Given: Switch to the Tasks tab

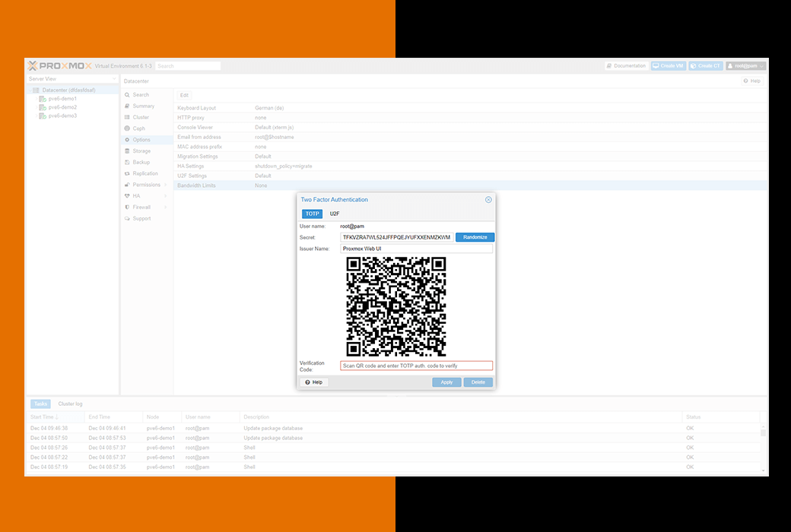Looking at the screenshot, I should coord(40,404).
